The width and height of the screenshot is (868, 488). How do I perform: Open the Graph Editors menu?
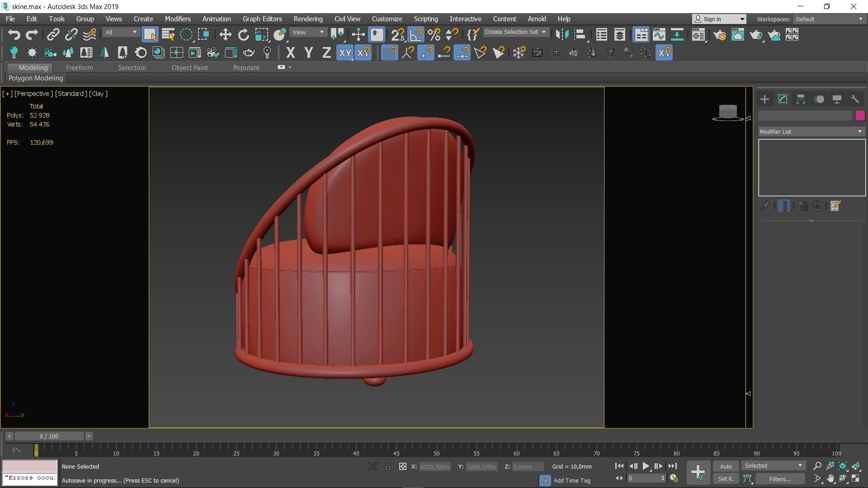[x=262, y=19]
